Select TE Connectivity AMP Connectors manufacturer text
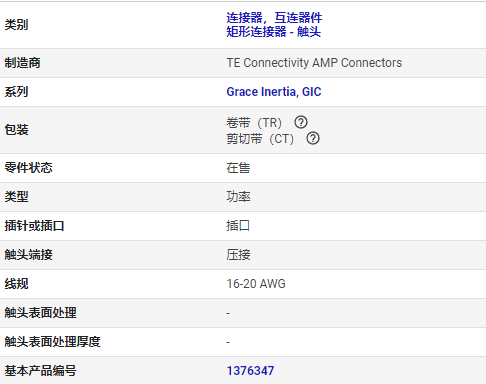486x384 pixels. tap(314, 63)
